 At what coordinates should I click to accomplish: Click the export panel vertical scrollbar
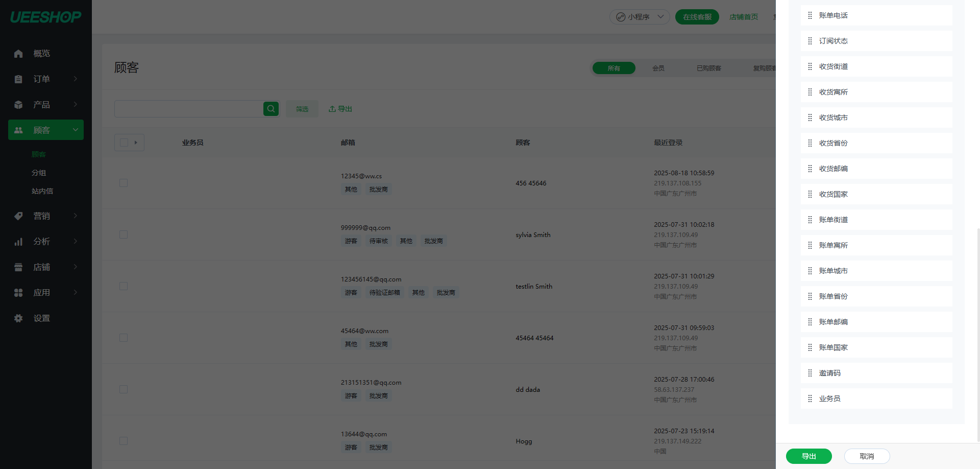(978, 332)
